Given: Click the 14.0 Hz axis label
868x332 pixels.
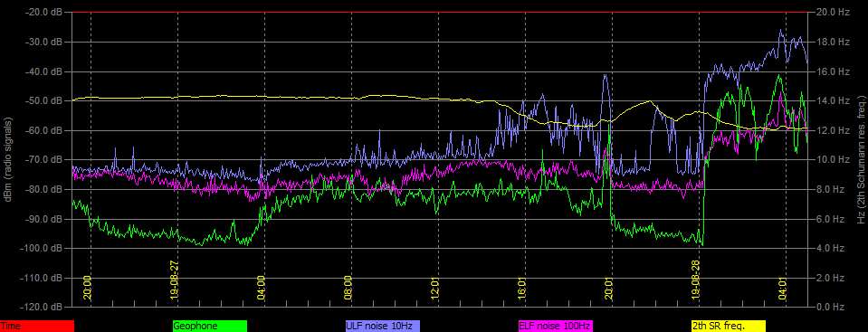Looking at the screenshot, I should (833, 100).
